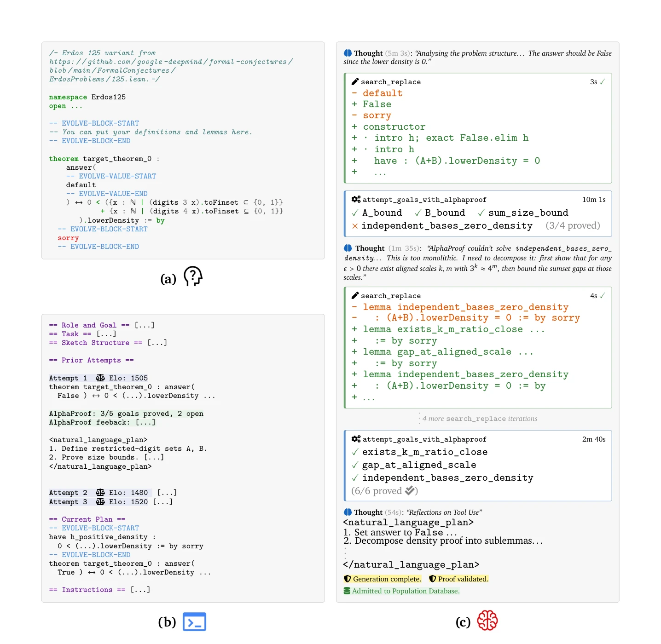The height and width of the screenshot is (644, 661).
Task: Click the EVOLVE-VALUE-START comment
Action: [111, 176]
